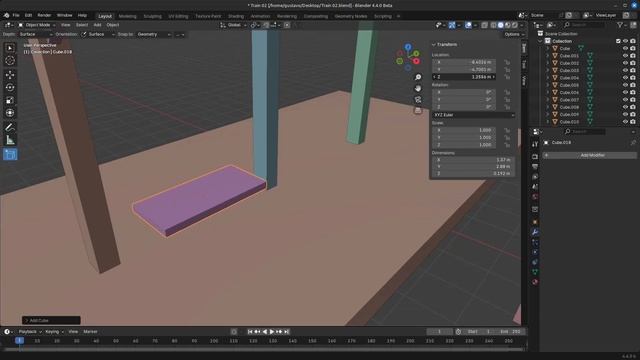Open the timeline Marker menu
The width and height of the screenshot is (640, 360).
click(90, 332)
